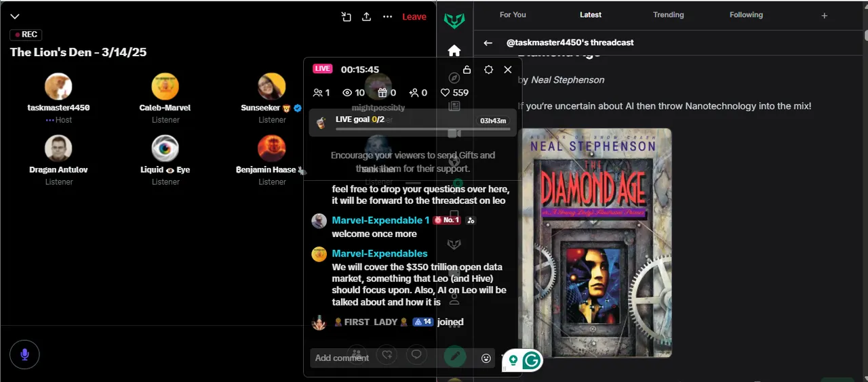Click the chat scrollbar in LIVE overlay

[x=520, y=318]
